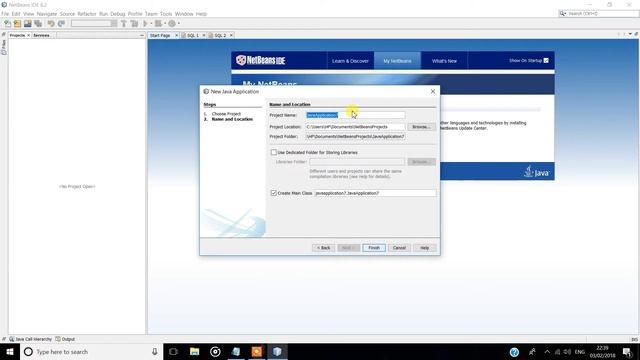Click the Help button in dialog

tap(424, 248)
